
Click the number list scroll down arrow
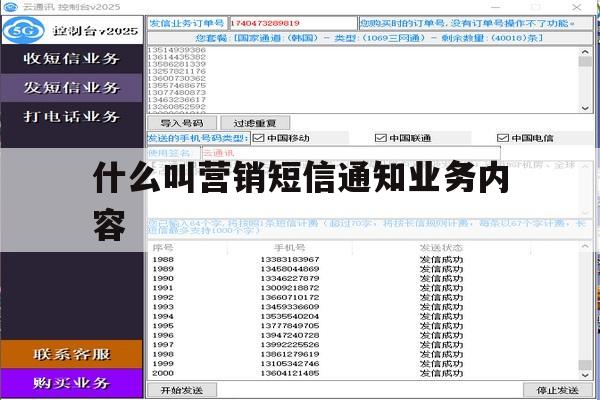[585, 108]
